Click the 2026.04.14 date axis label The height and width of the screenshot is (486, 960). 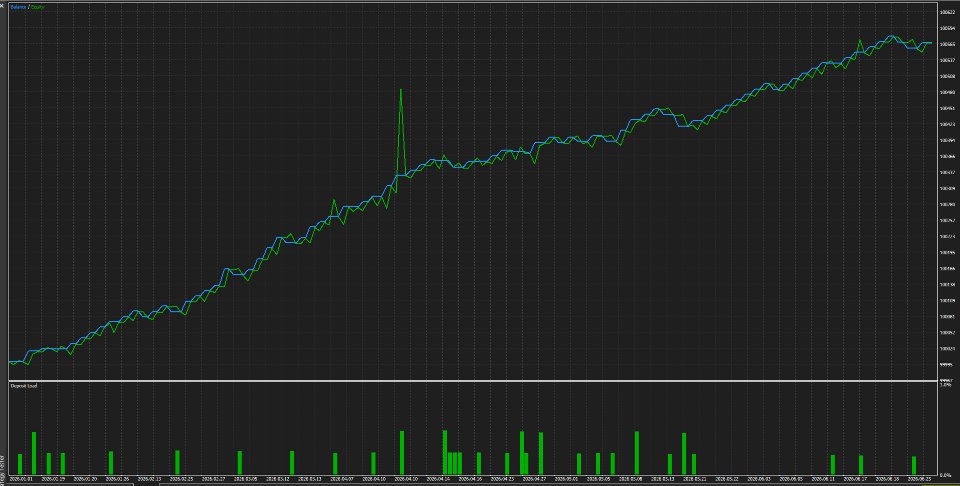pos(438,479)
